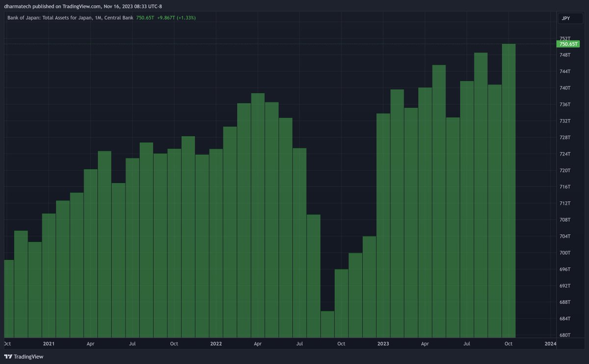Viewport: 589px width, 364px height.
Task: Click the 692T price axis label
Action: pyautogui.click(x=565, y=286)
